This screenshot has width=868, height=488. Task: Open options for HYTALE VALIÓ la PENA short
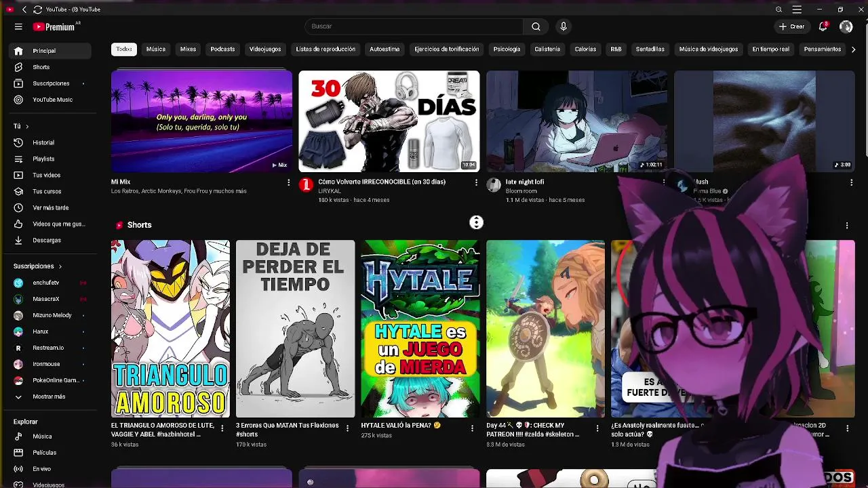click(472, 428)
